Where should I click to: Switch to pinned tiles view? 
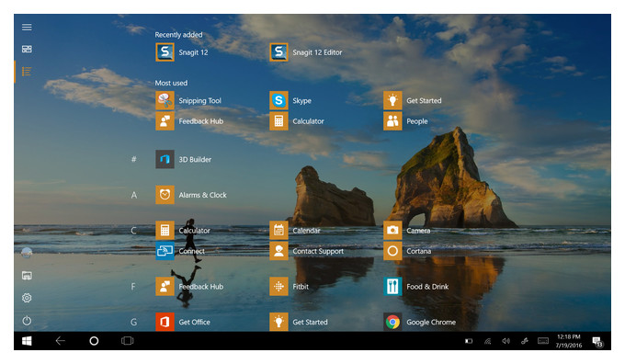(27, 49)
